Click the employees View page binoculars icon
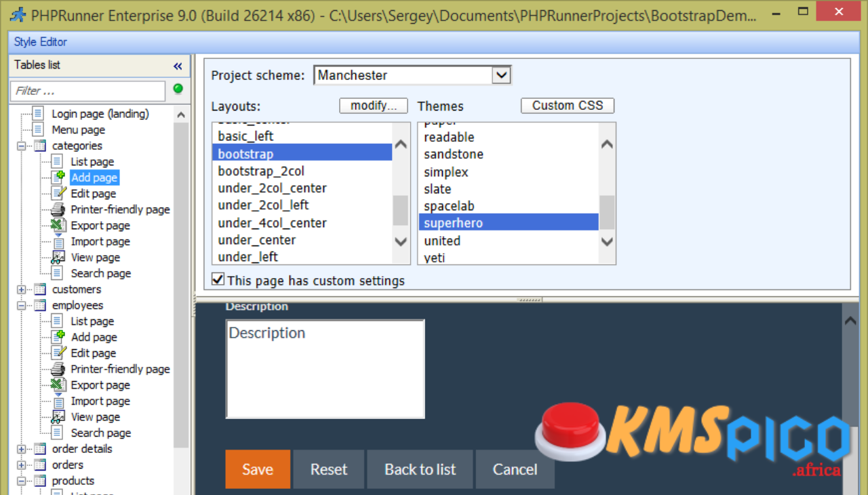 58,416
